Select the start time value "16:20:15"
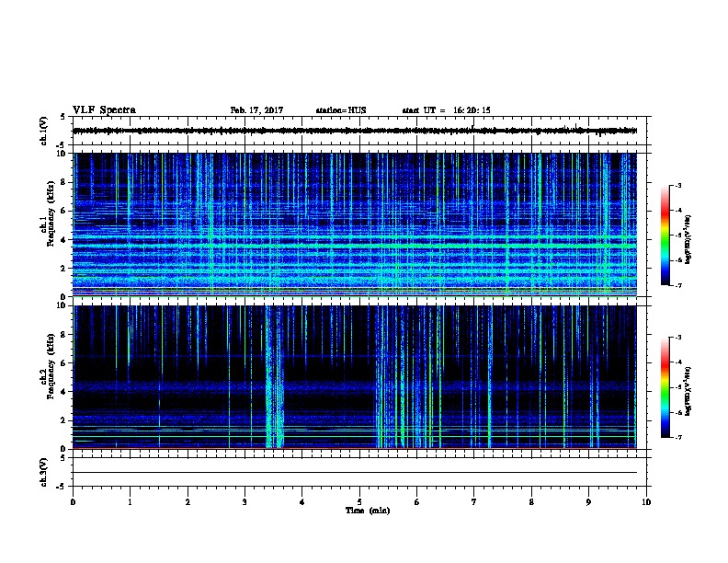 click(472, 110)
